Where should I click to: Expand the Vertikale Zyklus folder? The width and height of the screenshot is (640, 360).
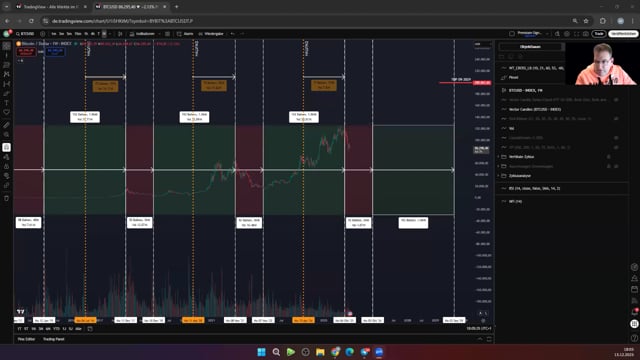coord(498,157)
